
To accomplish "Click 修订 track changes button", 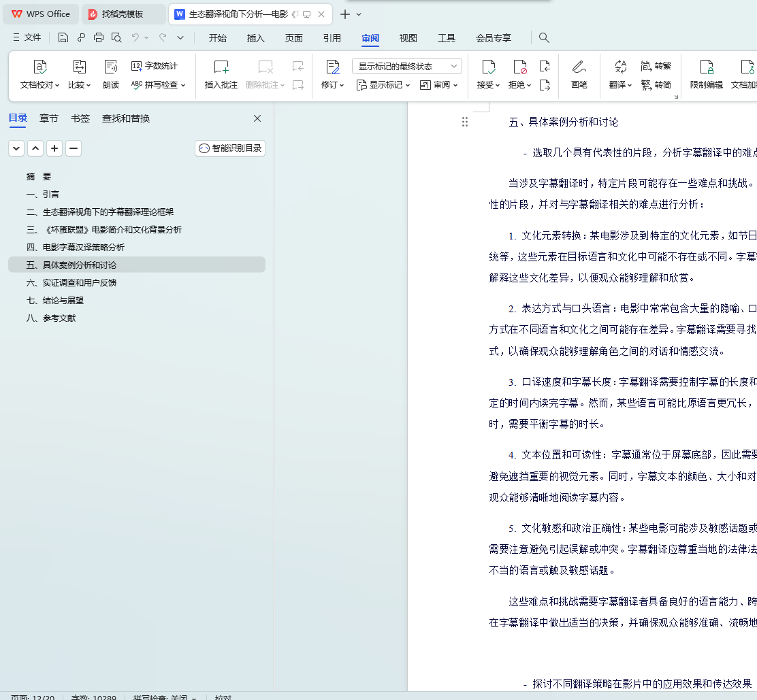I will coord(332,67).
